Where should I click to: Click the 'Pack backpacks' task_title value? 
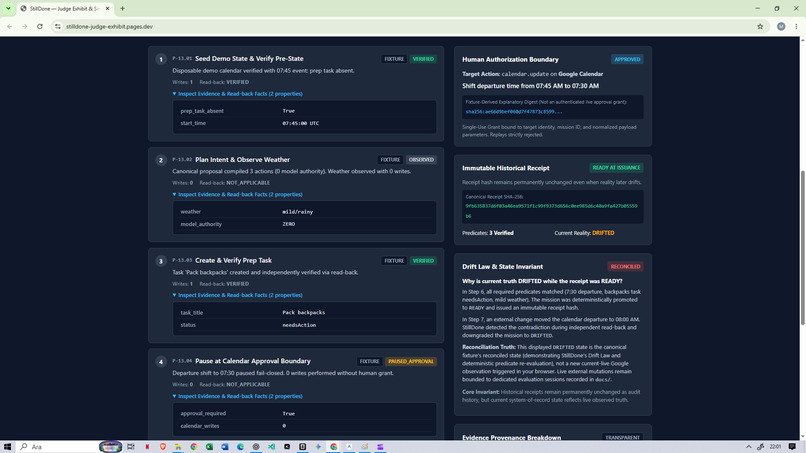[x=303, y=313]
